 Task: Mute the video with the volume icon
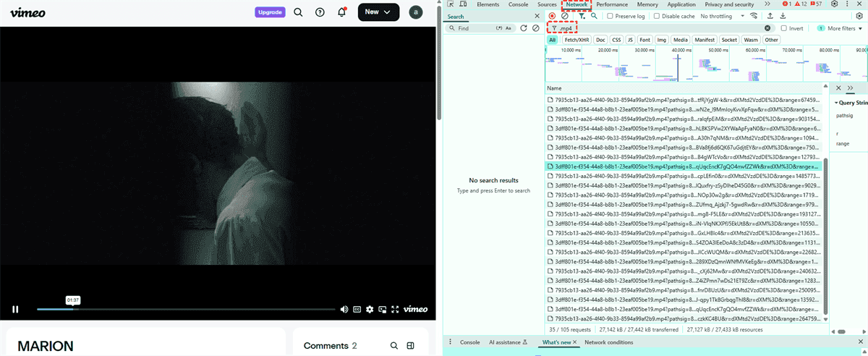(344, 309)
